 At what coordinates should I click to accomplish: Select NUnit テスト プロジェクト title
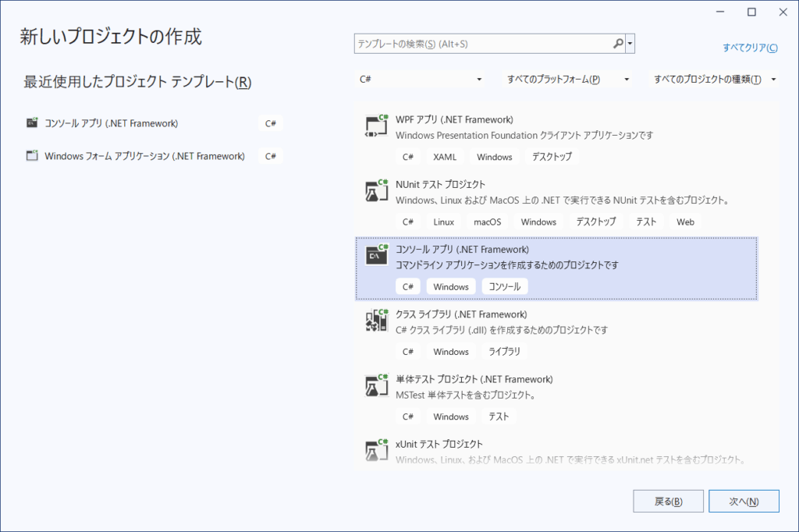440,184
